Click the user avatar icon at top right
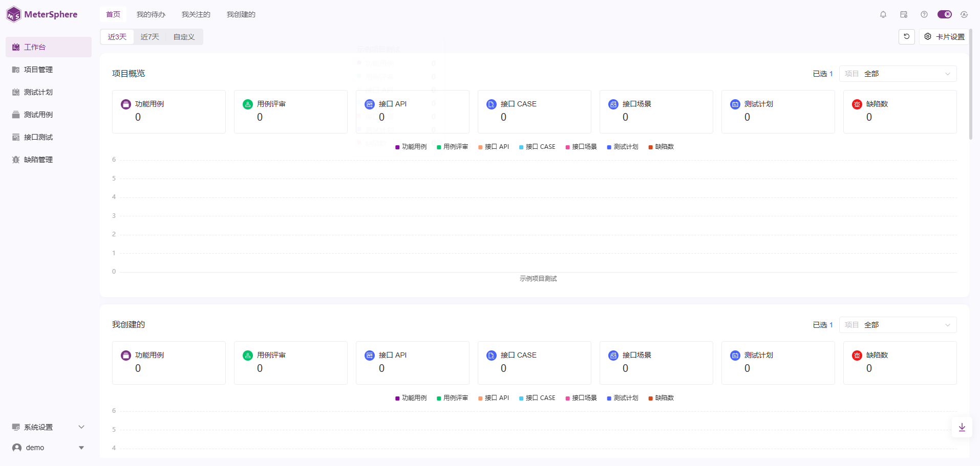Screen dimensions: 980x466 click(964, 14)
